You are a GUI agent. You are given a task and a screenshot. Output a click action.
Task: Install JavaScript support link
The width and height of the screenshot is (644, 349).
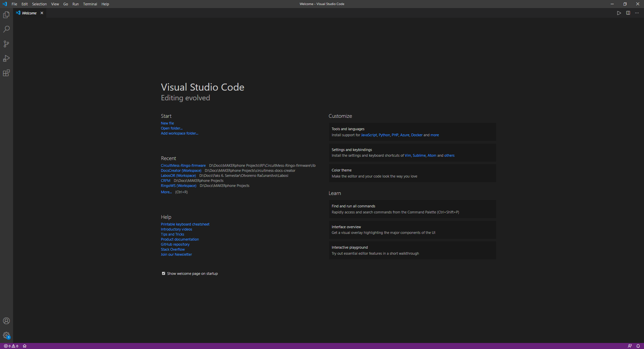[369, 135]
